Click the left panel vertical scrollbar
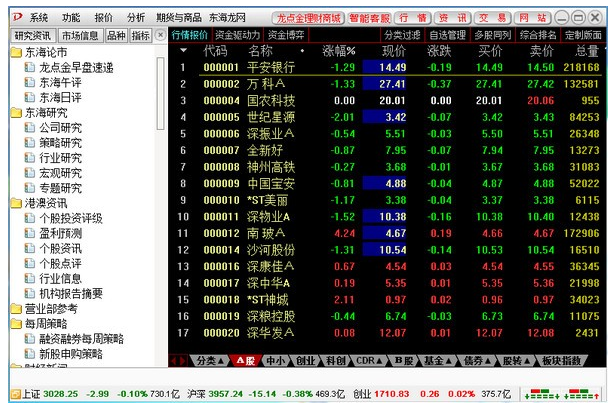 point(160,93)
